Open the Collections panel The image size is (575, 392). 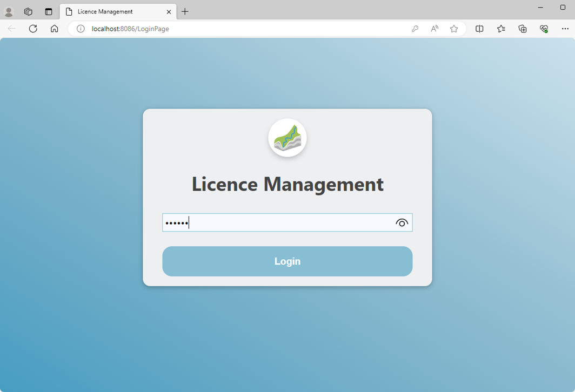(523, 29)
